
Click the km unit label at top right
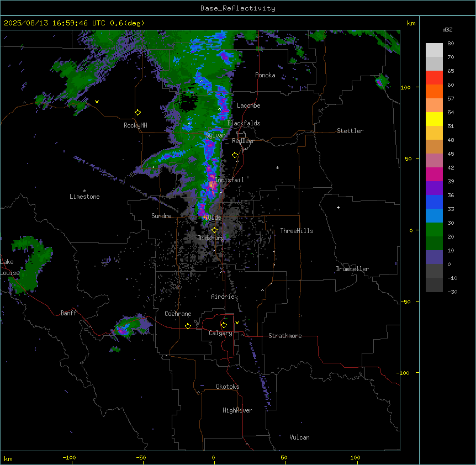411,23
